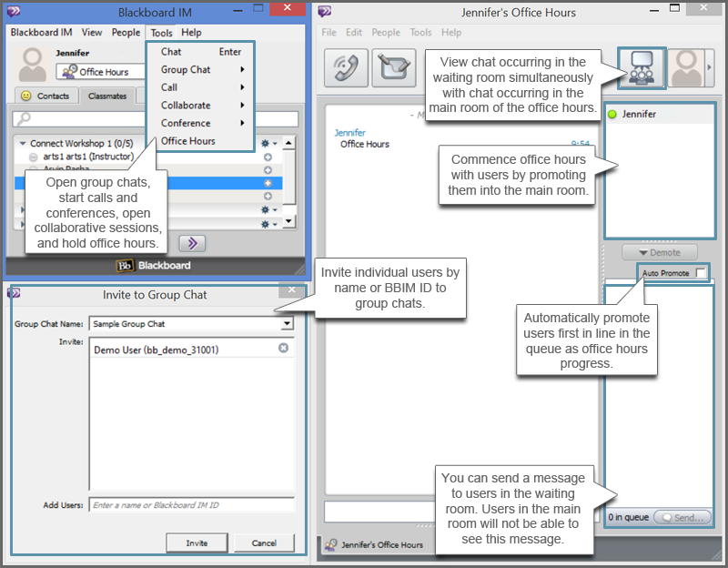Show the waiting room chat view
Image resolution: width=728 pixels, height=568 pixels.
tap(642, 67)
